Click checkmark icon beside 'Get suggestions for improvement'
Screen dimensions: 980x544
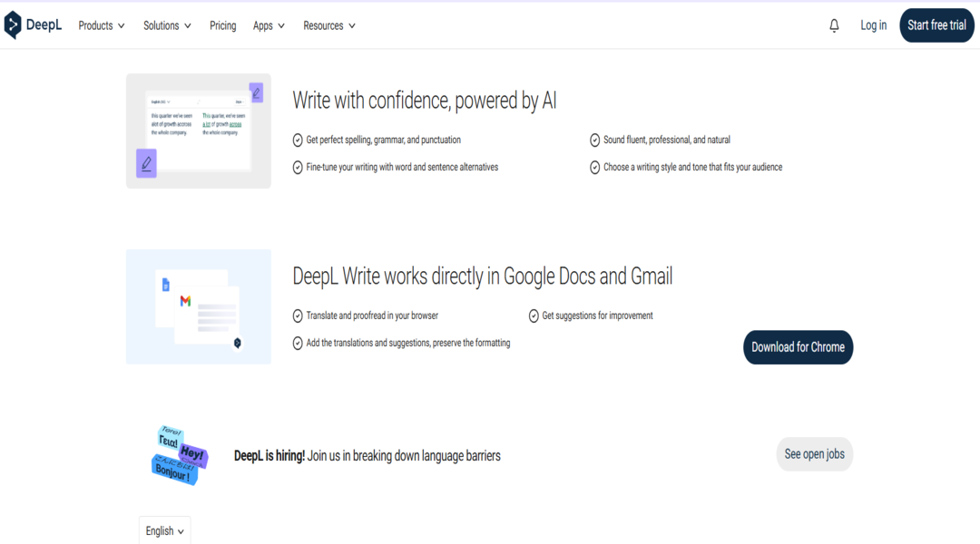(534, 316)
